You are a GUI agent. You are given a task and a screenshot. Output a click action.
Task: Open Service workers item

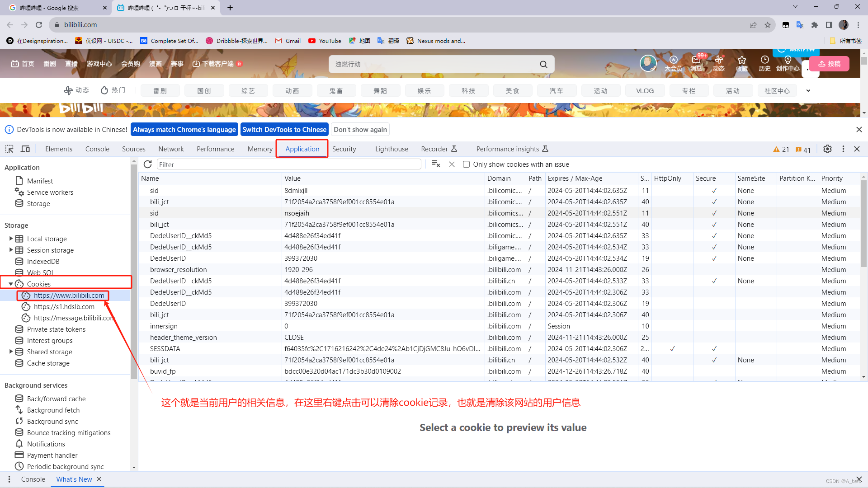[x=50, y=192]
